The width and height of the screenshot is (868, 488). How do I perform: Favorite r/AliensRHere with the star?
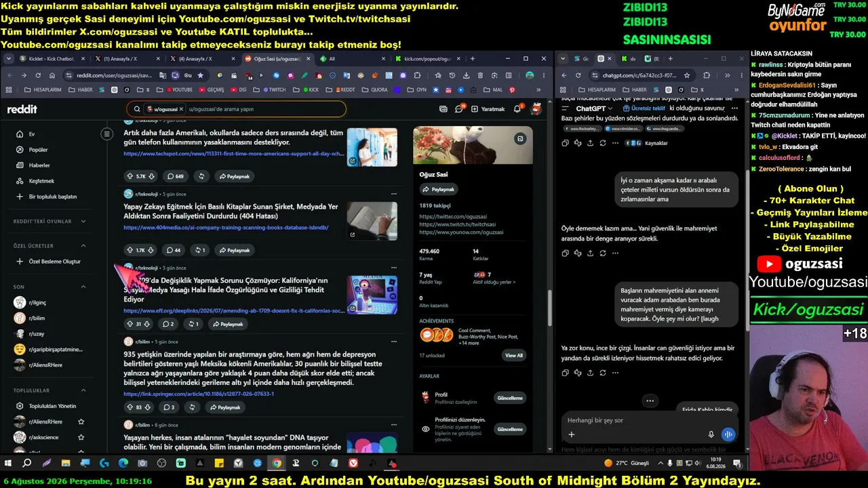pyautogui.click(x=81, y=422)
